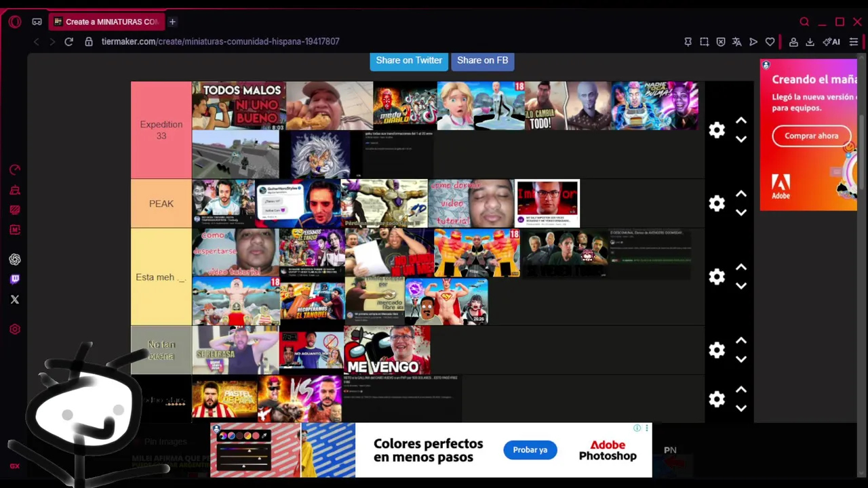The width and height of the screenshot is (868, 488).
Task: Open the page translate icon
Action: point(736,41)
